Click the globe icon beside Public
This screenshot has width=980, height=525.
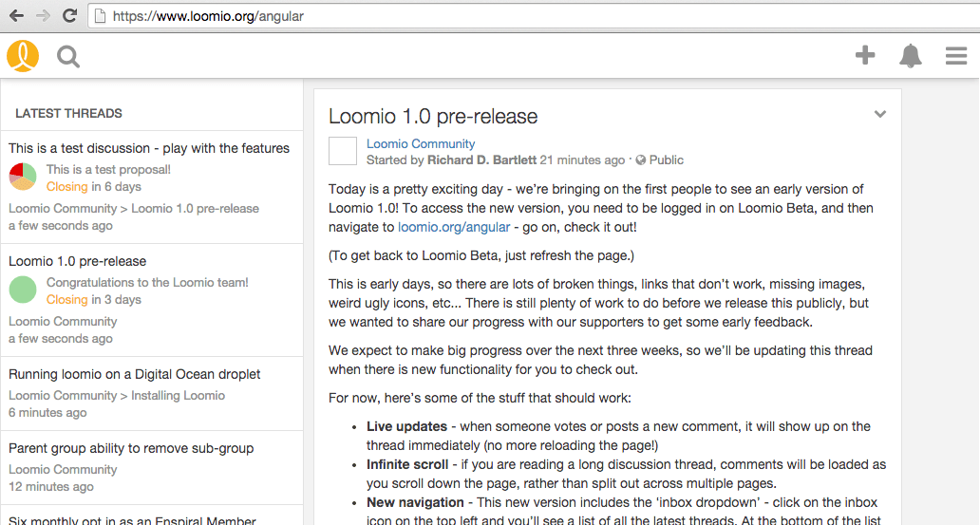(x=641, y=160)
